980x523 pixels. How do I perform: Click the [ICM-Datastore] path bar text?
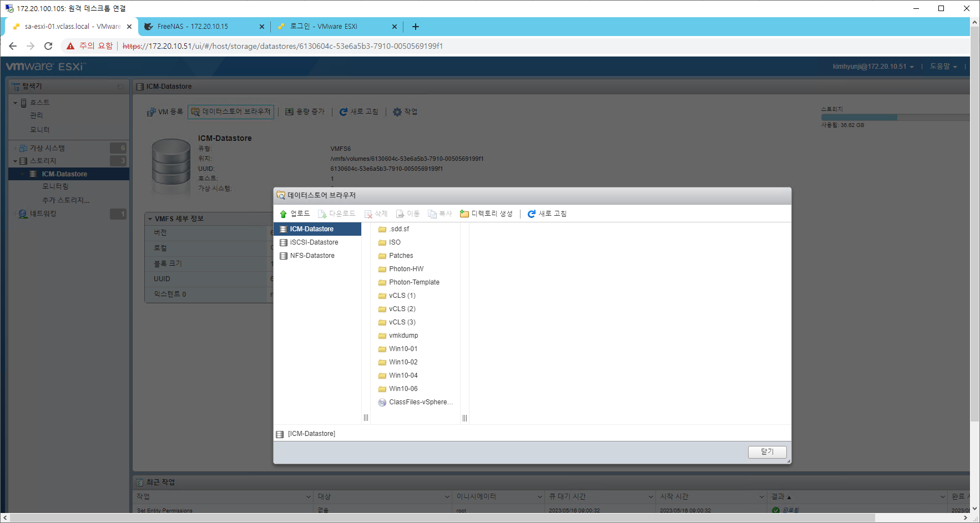(311, 434)
